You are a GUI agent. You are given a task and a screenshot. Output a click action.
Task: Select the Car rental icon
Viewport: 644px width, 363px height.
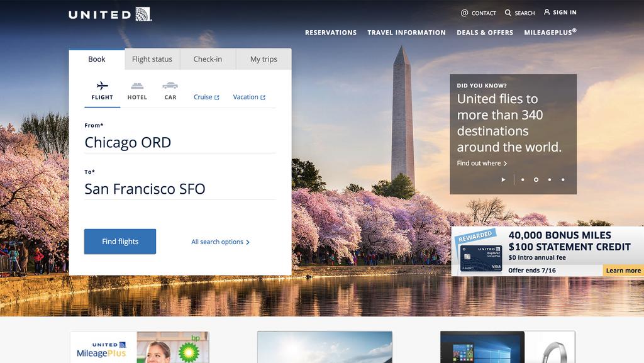click(x=170, y=86)
